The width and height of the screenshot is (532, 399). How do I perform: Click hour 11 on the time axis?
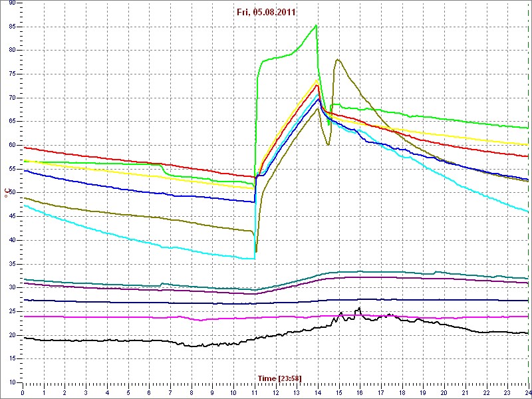point(254,392)
